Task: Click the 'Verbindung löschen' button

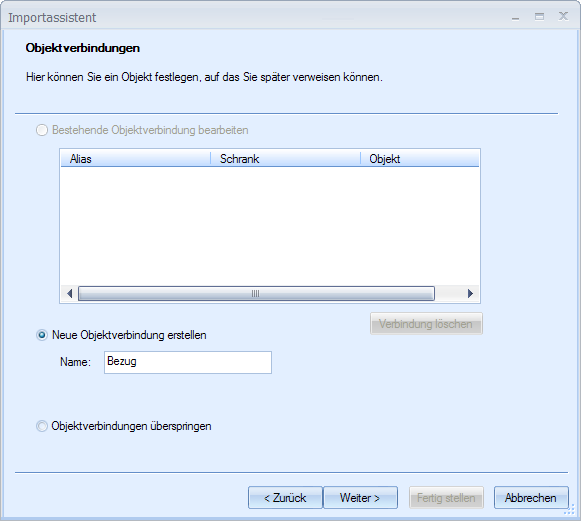Action: [426, 323]
